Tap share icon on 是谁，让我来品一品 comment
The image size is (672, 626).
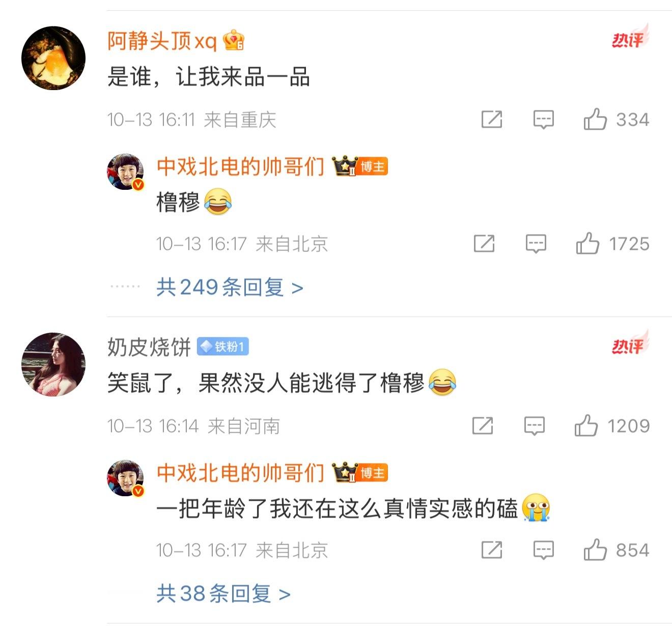pyautogui.click(x=492, y=120)
